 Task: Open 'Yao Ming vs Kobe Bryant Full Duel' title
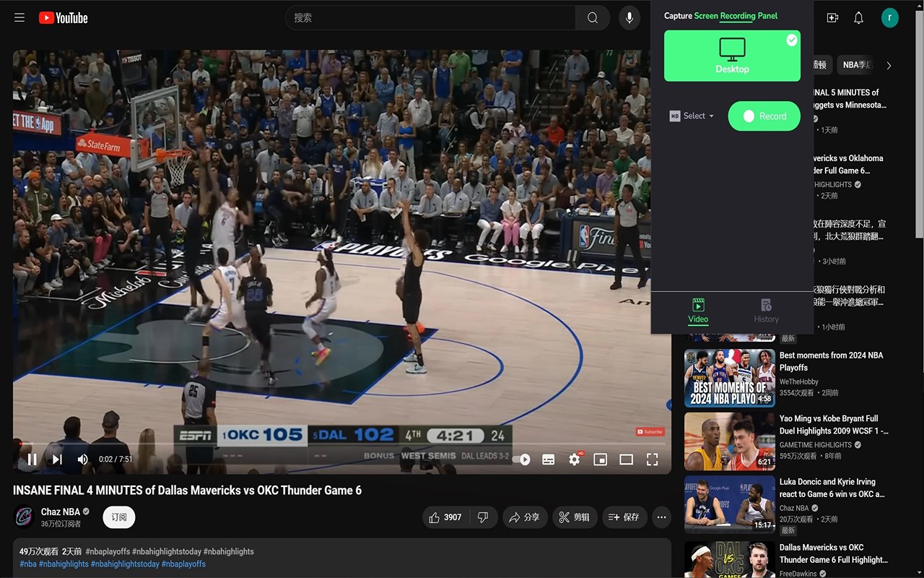(x=834, y=424)
